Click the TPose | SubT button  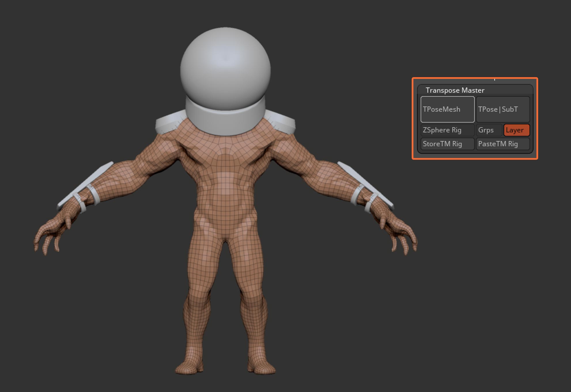503,109
